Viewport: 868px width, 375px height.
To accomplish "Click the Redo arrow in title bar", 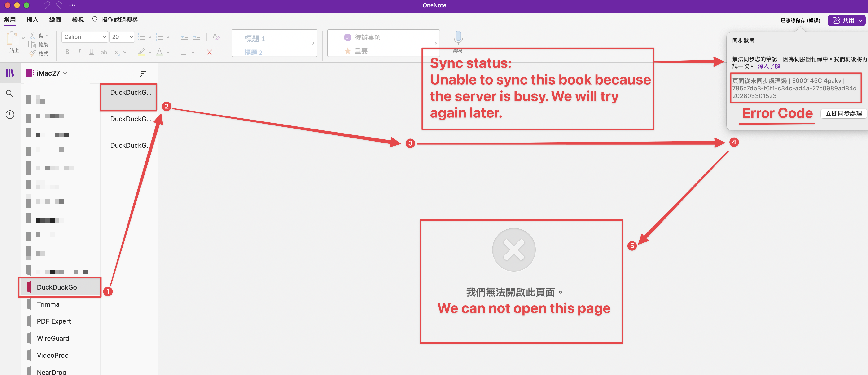I will 60,5.
